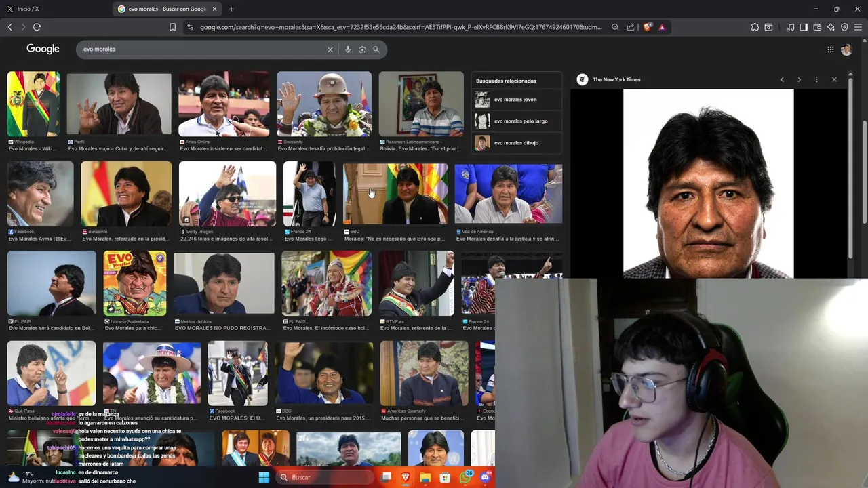Select related search evo morales dibujo
The image size is (868, 488).
coord(517,143)
